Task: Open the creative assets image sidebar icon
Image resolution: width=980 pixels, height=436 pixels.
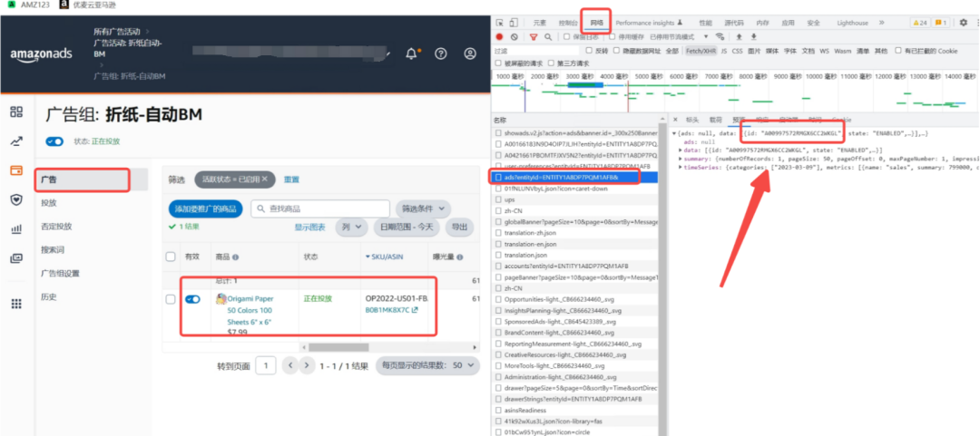Action: pyautogui.click(x=17, y=258)
